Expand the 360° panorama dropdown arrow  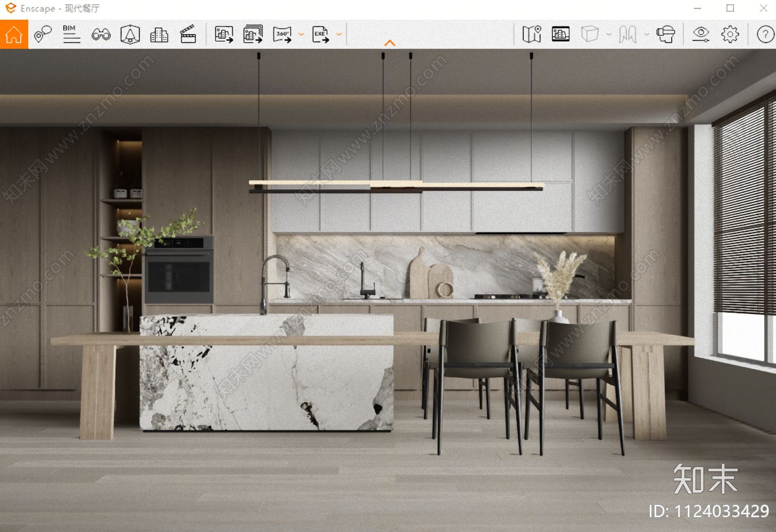coord(301,35)
